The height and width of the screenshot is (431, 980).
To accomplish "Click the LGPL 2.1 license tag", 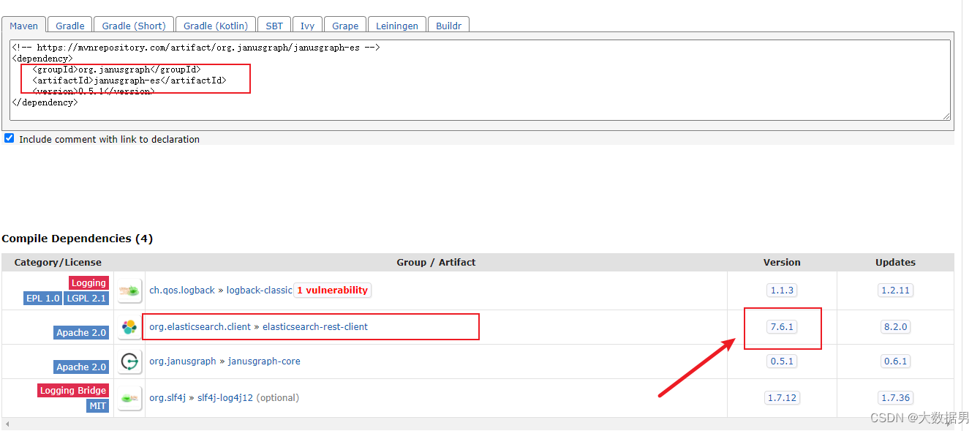I will [x=87, y=299].
